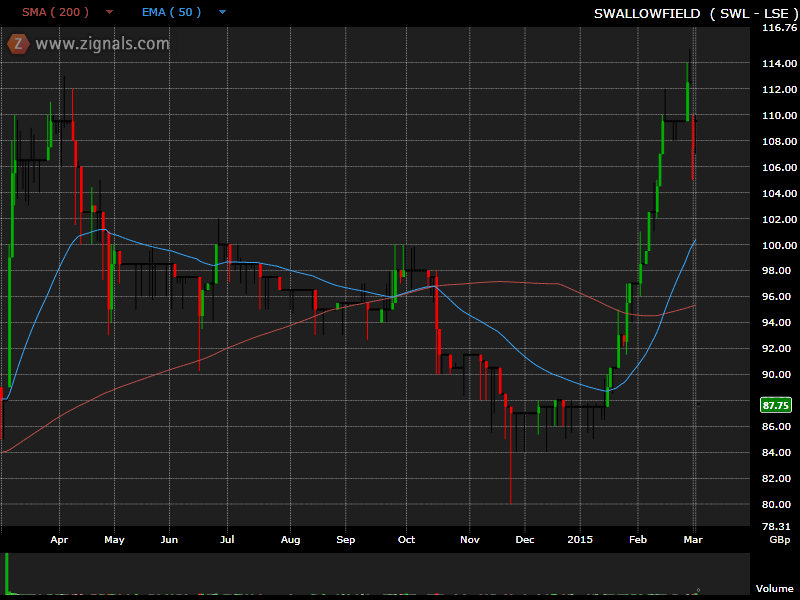
Task: Jump to Oct on the time axis
Action: click(406, 538)
